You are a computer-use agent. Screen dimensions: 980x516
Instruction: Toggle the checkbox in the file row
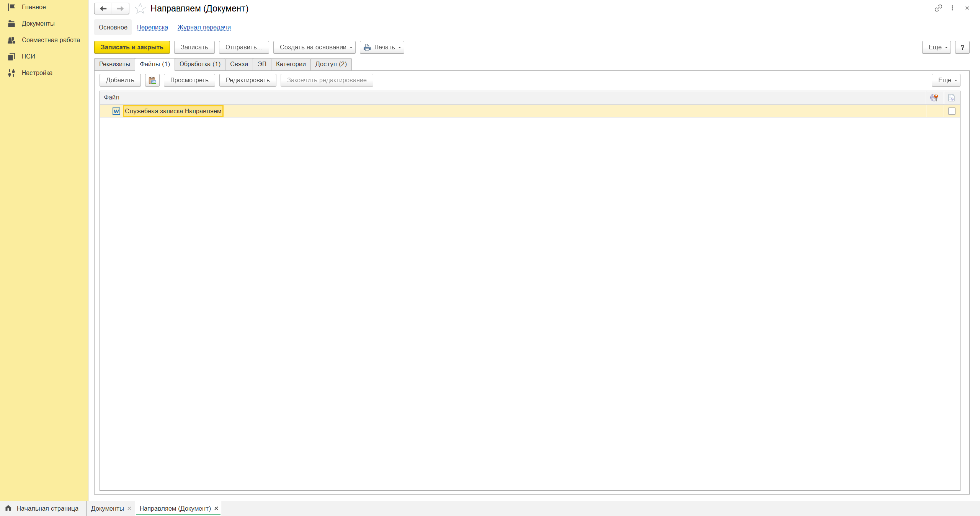tap(952, 111)
